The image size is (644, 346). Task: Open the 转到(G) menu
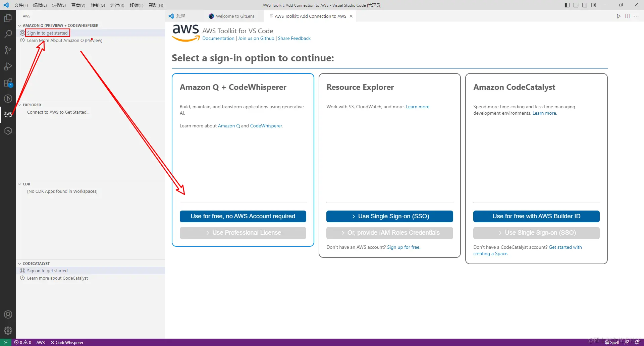pyautogui.click(x=98, y=5)
